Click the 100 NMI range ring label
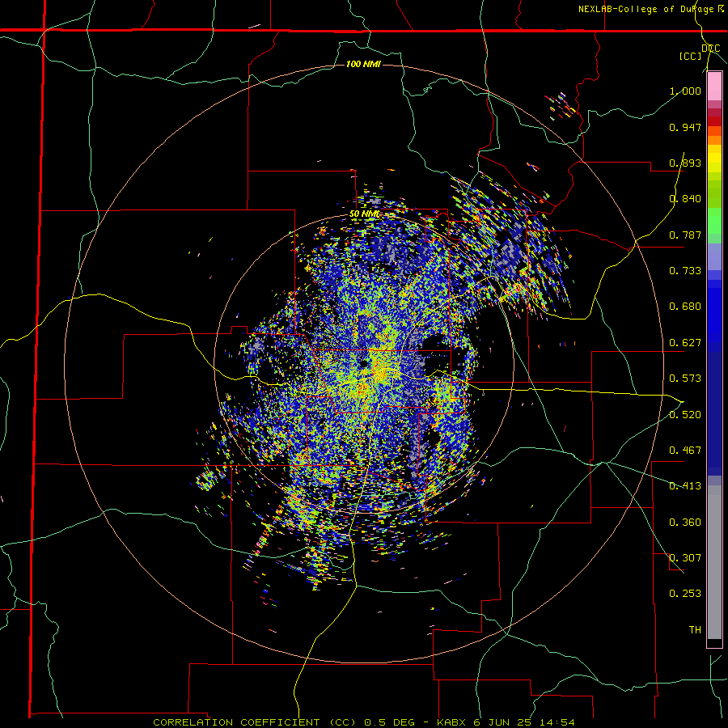The height and width of the screenshot is (728, 728). point(363,64)
